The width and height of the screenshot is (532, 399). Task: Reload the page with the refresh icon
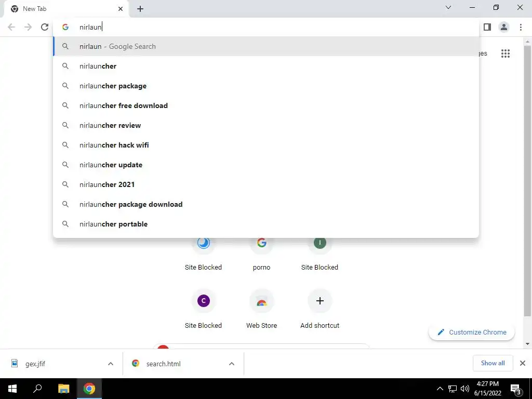click(x=45, y=27)
